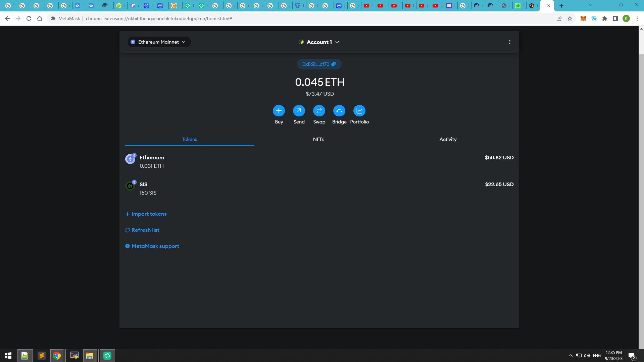The height and width of the screenshot is (362, 644).
Task: Open the SIS token row
Action: click(x=319, y=189)
